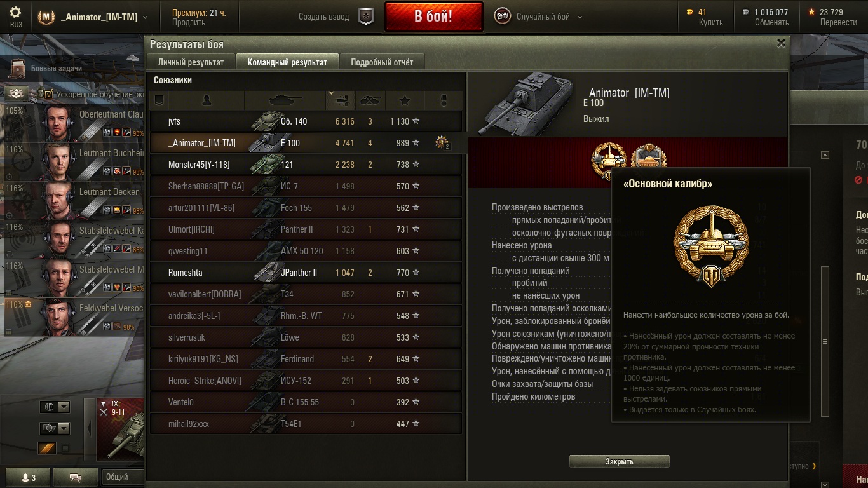The width and height of the screenshot is (868, 488).
Task: Start battle with В бой! button
Action: coord(433,17)
